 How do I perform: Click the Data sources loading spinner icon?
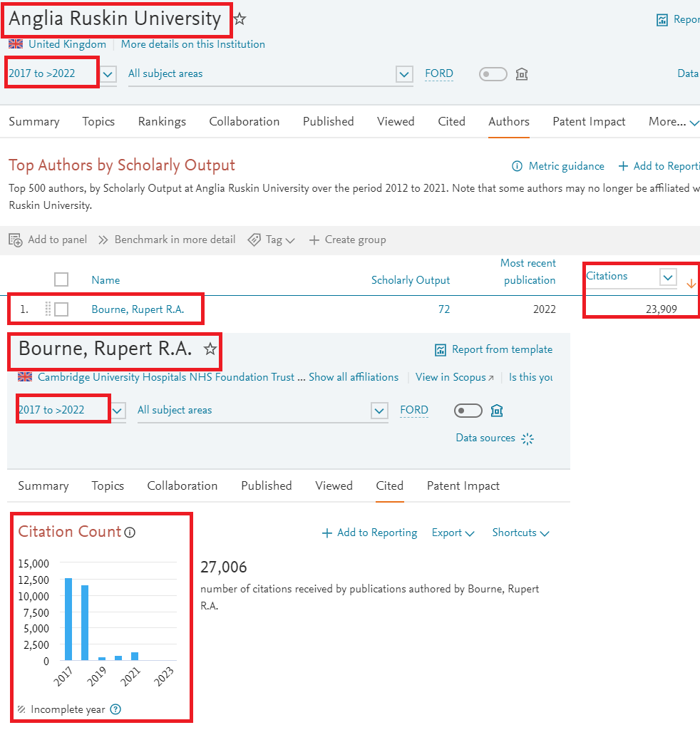527,438
